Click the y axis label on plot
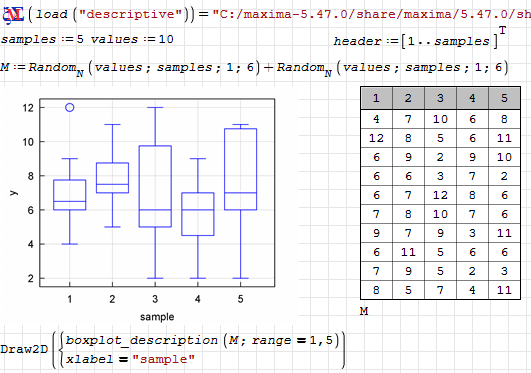Viewport: 531px width, 373px height. pos(13,193)
